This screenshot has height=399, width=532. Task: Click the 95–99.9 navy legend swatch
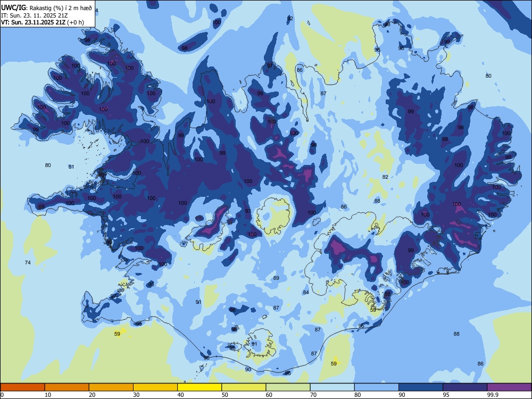click(x=465, y=387)
